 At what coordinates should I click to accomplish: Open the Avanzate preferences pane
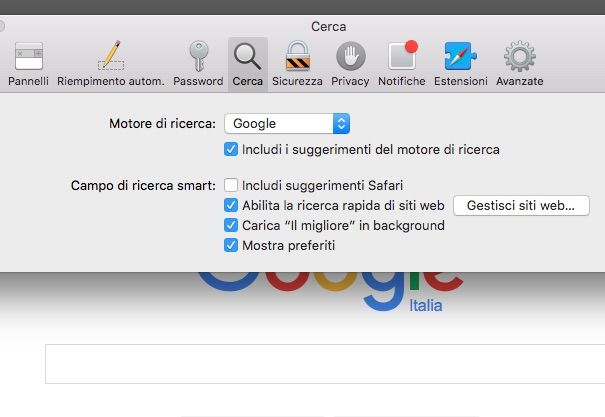(520, 64)
